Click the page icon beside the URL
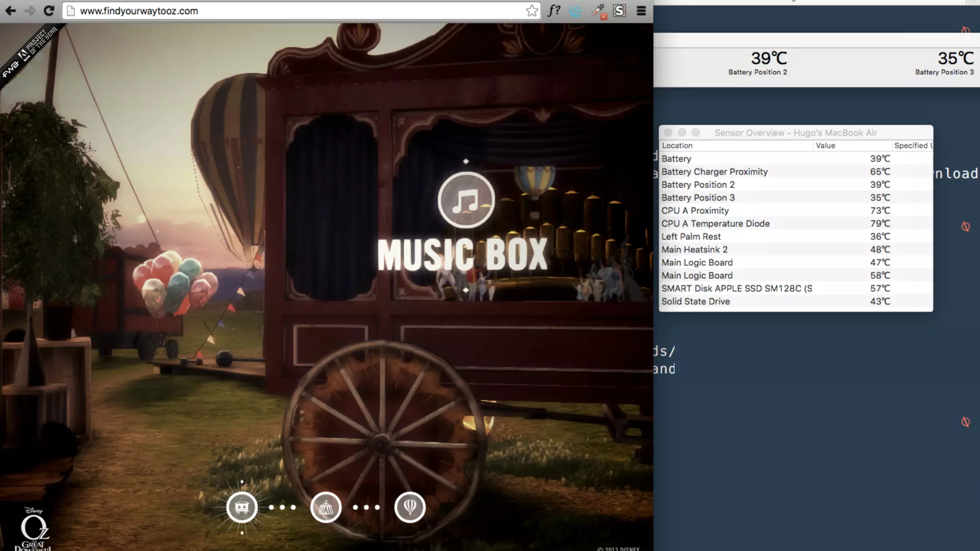This screenshot has height=551, width=980. tap(71, 11)
